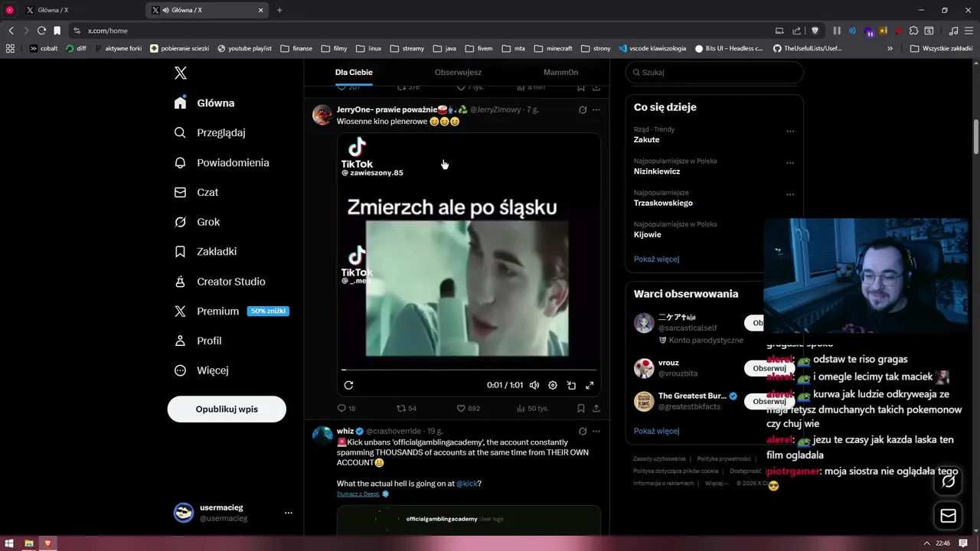Screen dimensions: 980x551
Task: Seek on the video progress bar
Action: (469, 370)
